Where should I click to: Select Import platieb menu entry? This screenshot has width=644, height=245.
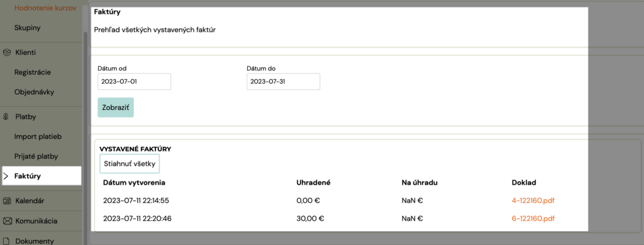coord(38,136)
